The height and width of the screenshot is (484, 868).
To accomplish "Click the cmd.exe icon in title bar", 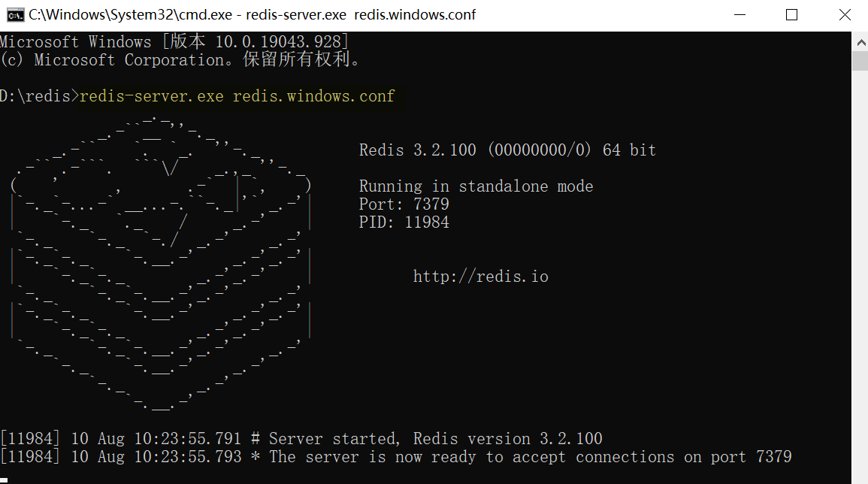I will coord(14,15).
